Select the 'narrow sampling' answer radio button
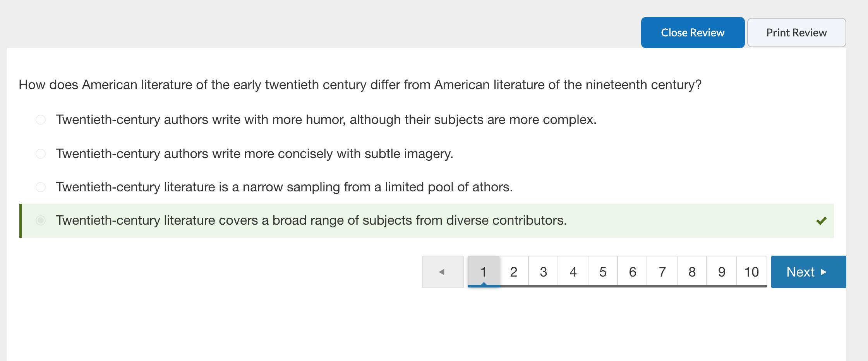The width and height of the screenshot is (868, 361). coord(41,187)
